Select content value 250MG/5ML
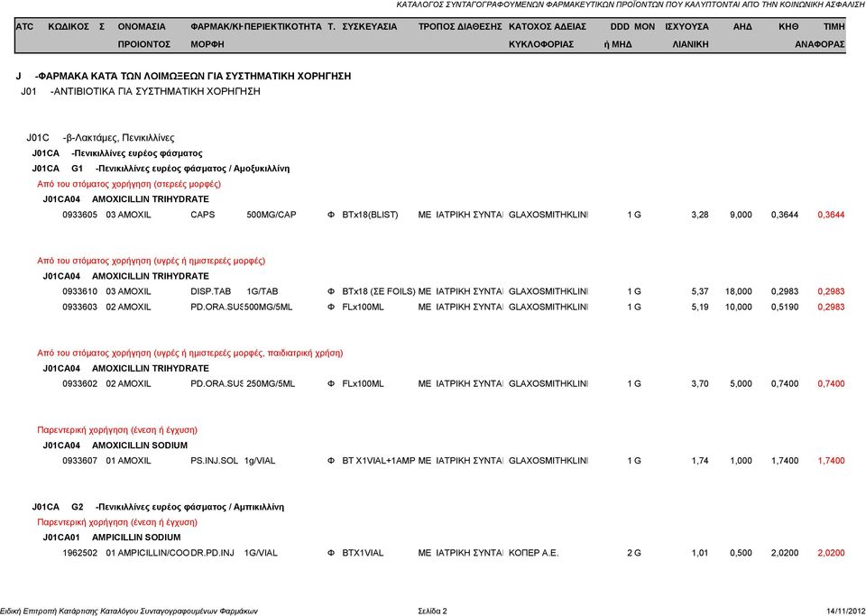 tap(271, 383)
